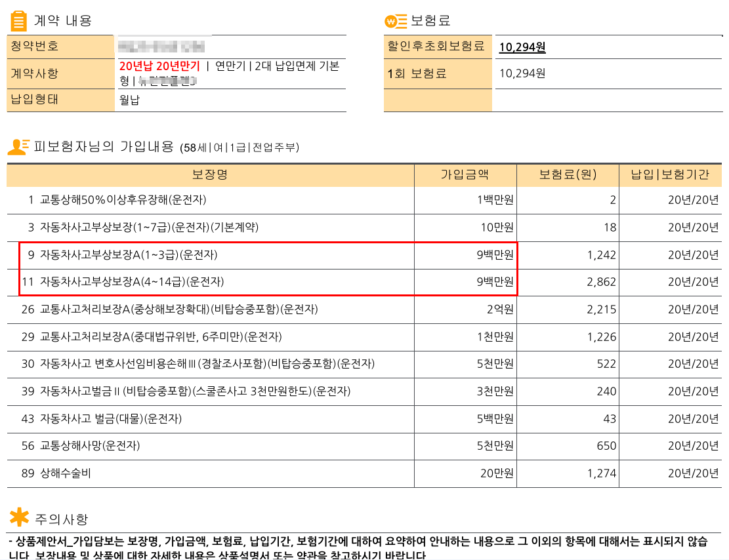The width and height of the screenshot is (729, 560).
Task: Click the 할인후초회보험료 label
Action: tap(436, 45)
